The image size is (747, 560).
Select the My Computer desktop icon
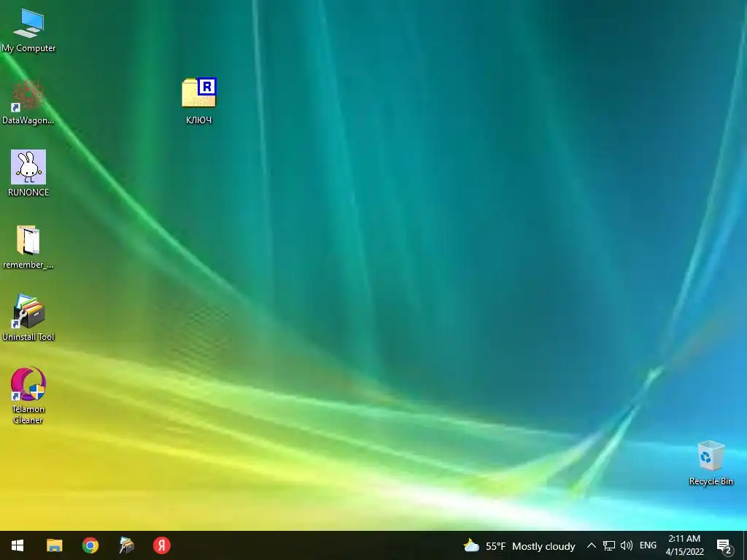(x=28, y=29)
